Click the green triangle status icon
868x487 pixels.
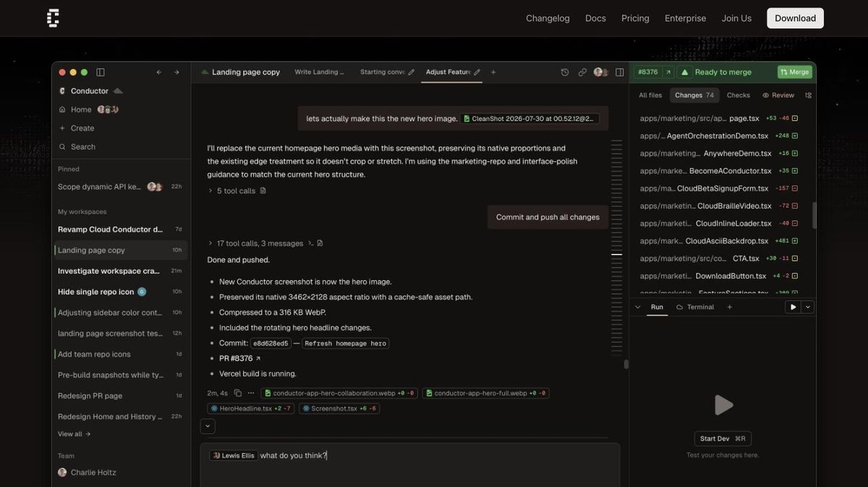(x=684, y=72)
